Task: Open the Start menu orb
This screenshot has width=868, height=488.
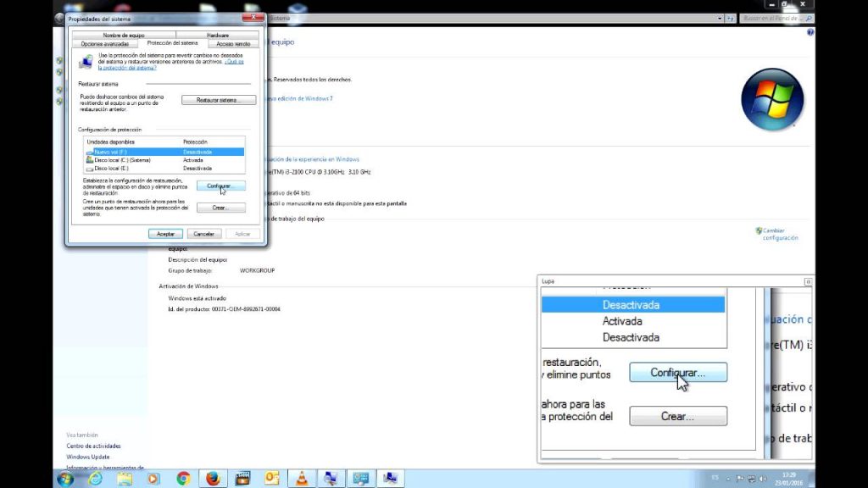Action: click(x=65, y=479)
